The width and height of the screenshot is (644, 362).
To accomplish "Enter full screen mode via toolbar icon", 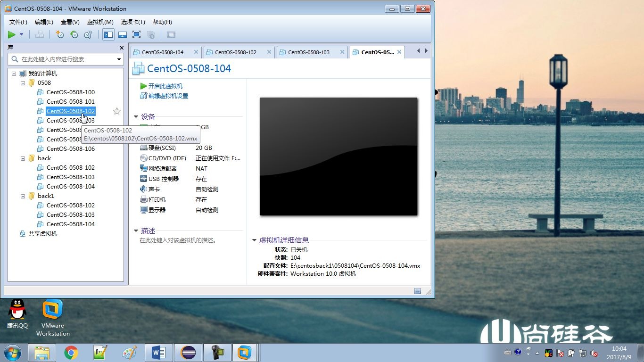I will (x=137, y=34).
